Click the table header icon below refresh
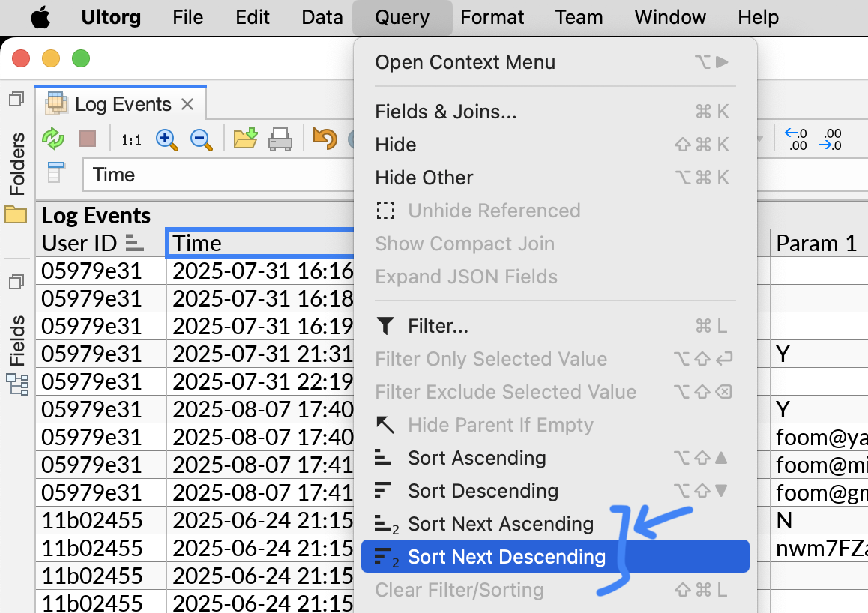This screenshot has width=868, height=613. coord(55,173)
